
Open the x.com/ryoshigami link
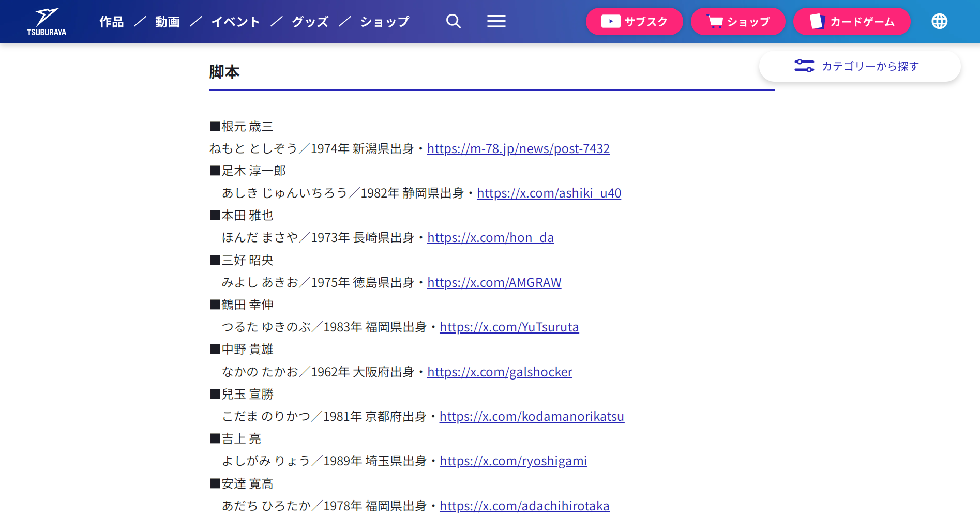click(514, 461)
